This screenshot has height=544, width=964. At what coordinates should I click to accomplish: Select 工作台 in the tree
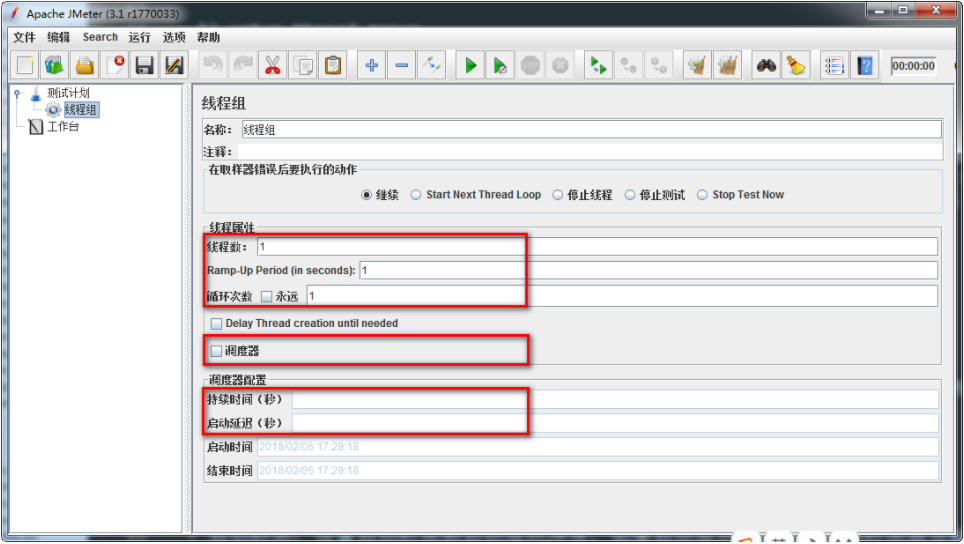pyautogui.click(x=63, y=127)
